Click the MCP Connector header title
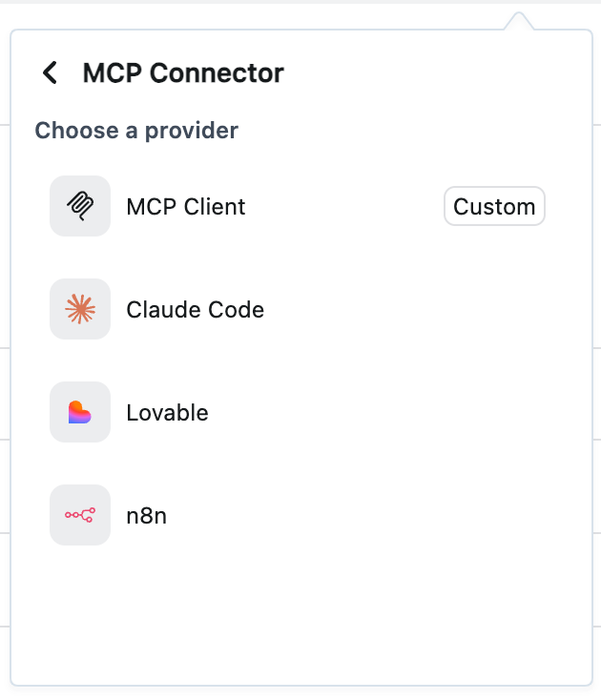This screenshot has width=601, height=700. coord(183,72)
